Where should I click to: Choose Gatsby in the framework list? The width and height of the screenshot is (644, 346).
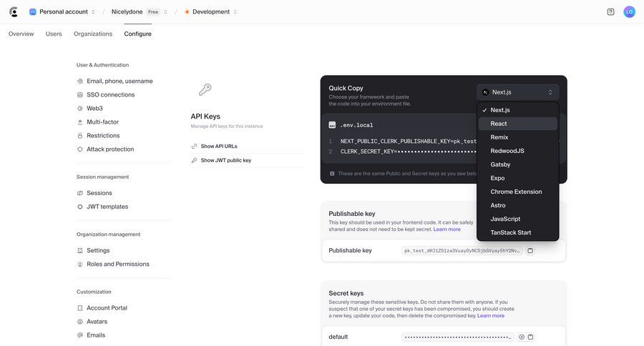pos(517,164)
